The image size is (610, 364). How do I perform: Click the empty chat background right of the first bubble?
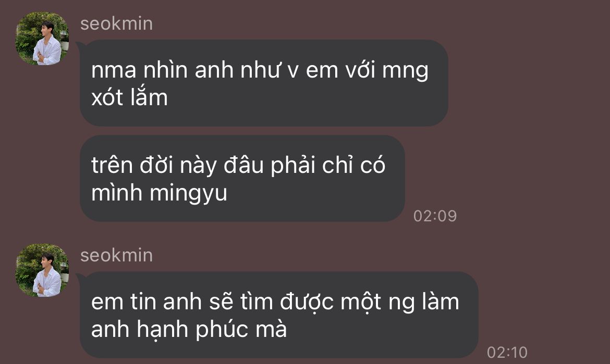(525, 83)
